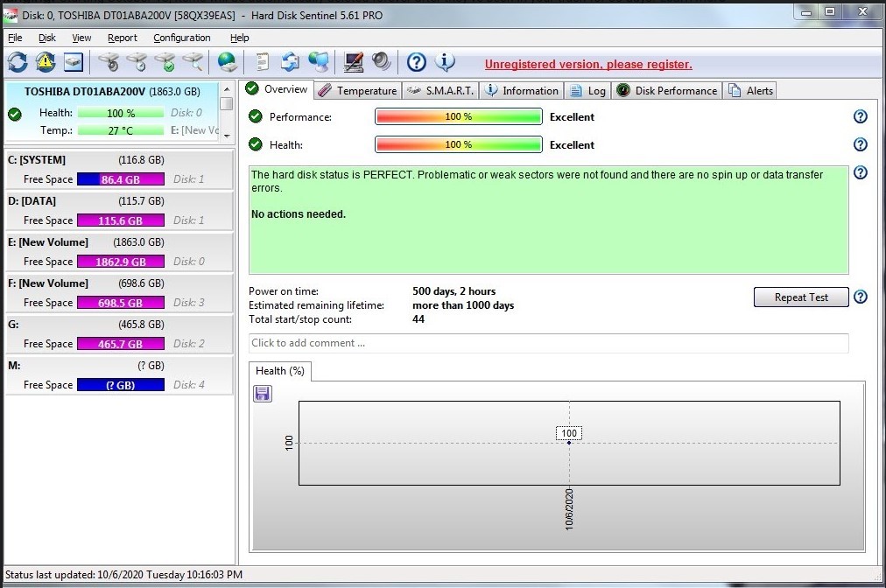This screenshot has width=886, height=588.
Task: Click the computer with screwdriver configuration icon
Action: [x=354, y=62]
